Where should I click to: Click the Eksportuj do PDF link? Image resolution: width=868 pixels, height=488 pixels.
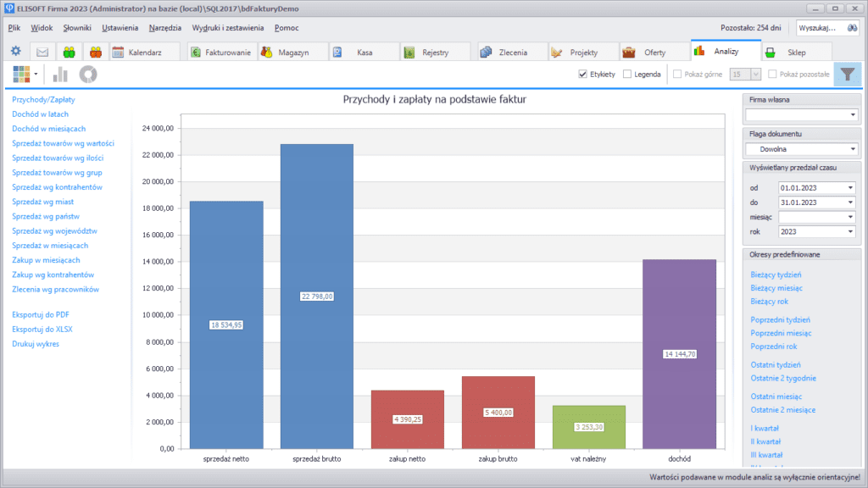[41, 314]
